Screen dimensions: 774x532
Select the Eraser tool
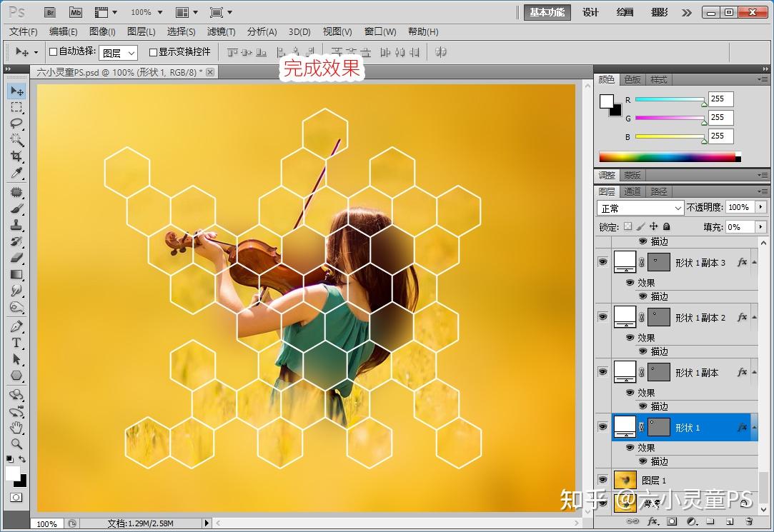[x=16, y=257]
